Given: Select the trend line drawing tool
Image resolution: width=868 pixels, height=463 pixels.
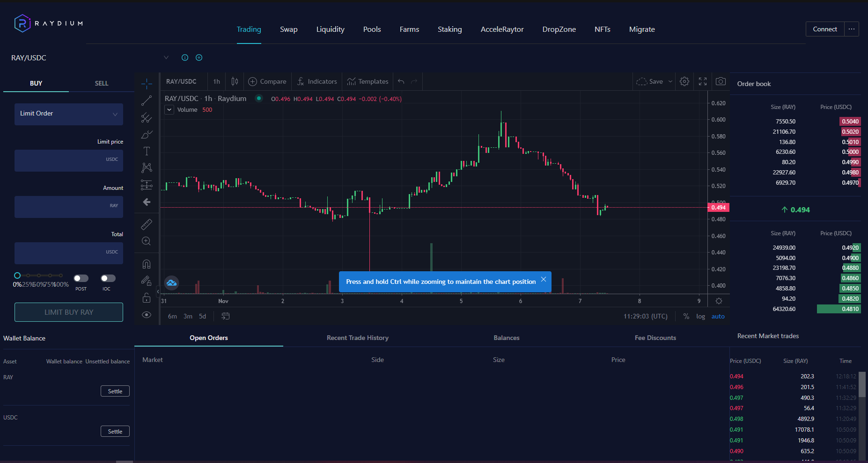Looking at the screenshot, I should tap(147, 101).
